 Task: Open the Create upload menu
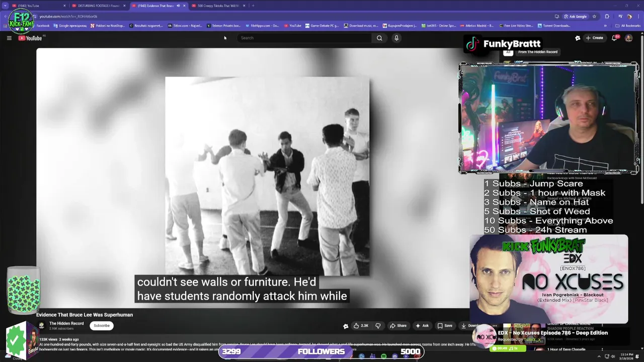(594, 38)
